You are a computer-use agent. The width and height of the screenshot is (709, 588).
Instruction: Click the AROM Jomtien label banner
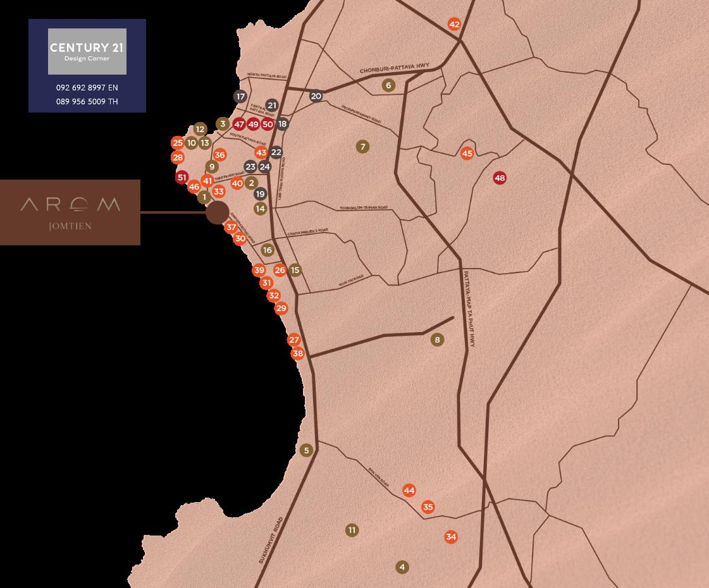[x=70, y=212]
